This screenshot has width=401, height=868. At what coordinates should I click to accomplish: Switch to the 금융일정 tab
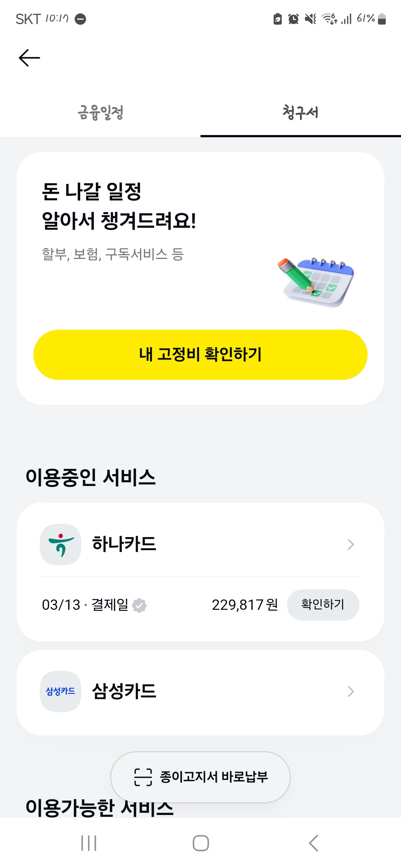coord(100,112)
